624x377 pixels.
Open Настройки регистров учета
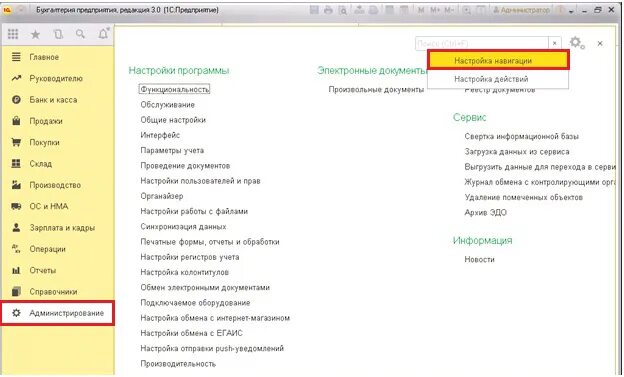click(190, 257)
